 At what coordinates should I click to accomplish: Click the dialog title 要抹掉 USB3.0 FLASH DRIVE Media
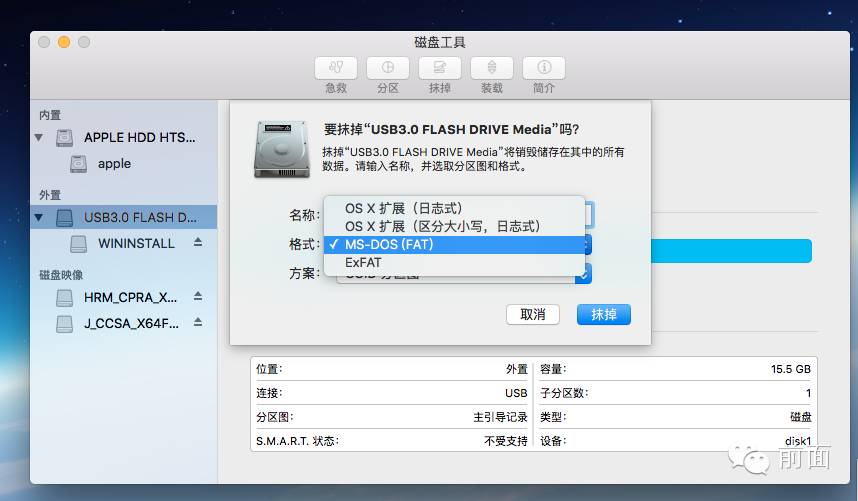click(451, 130)
